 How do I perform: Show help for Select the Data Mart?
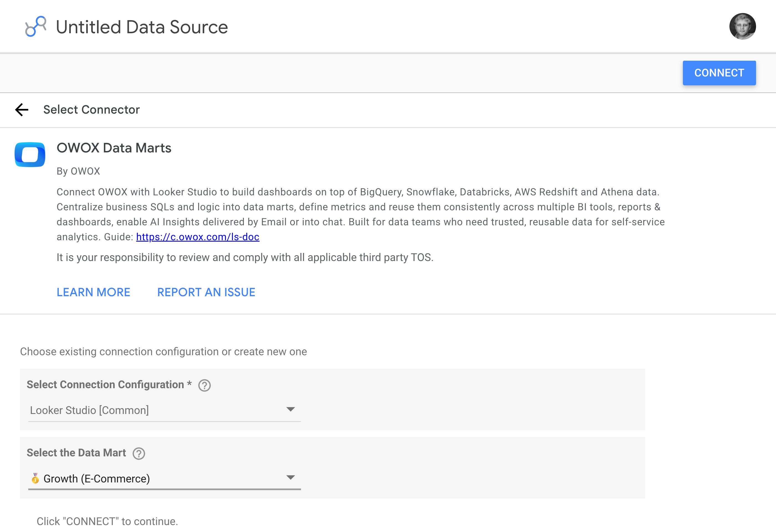point(139,454)
